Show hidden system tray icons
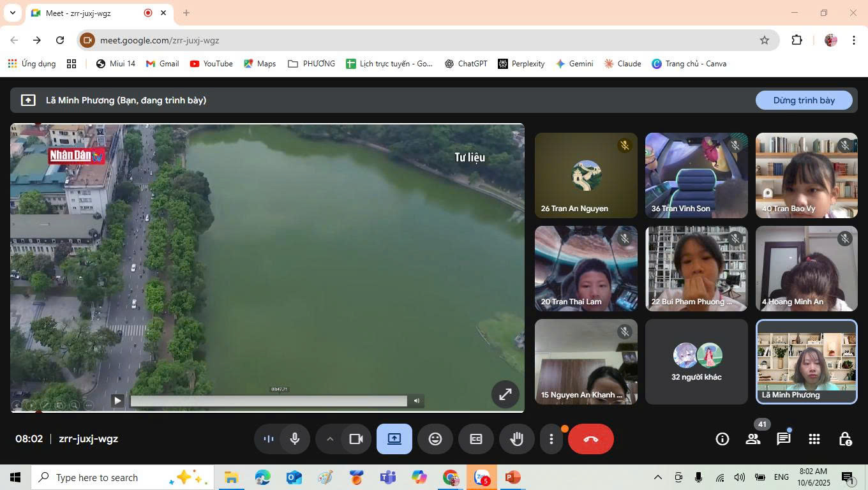The image size is (868, 490). pyautogui.click(x=657, y=477)
